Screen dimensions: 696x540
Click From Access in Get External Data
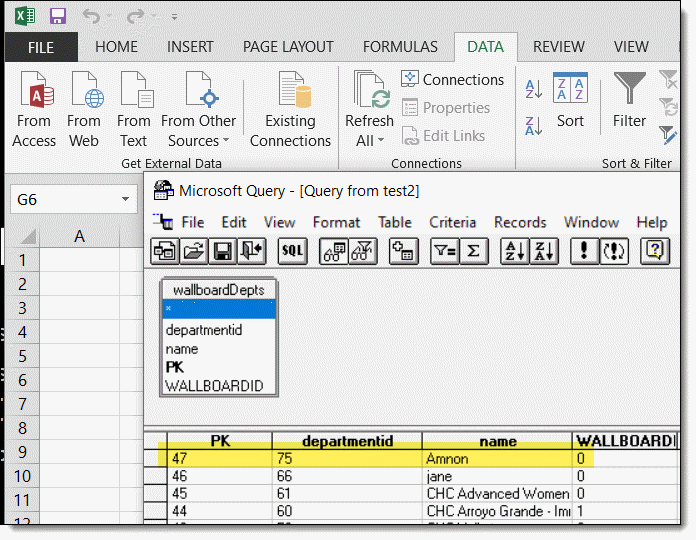pyautogui.click(x=34, y=110)
